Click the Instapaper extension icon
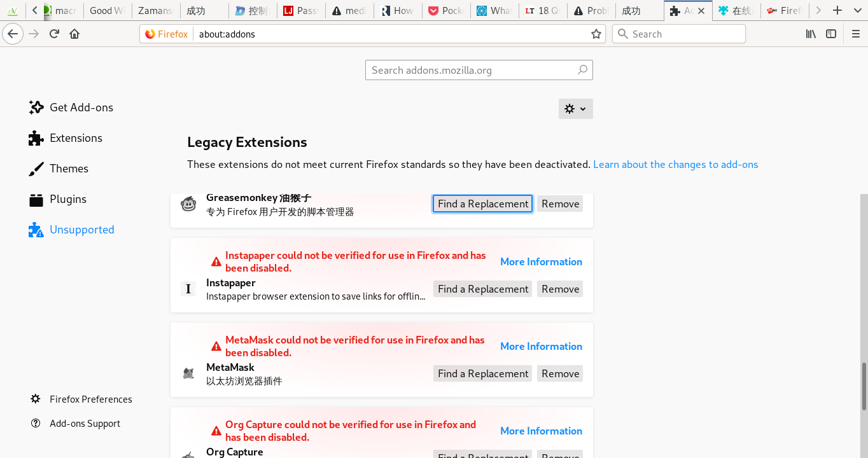The height and width of the screenshot is (458, 868). pyautogui.click(x=188, y=289)
